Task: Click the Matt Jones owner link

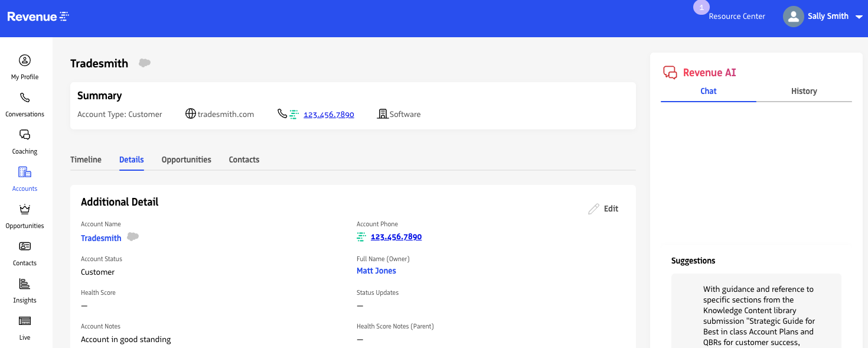Action: click(x=376, y=271)
